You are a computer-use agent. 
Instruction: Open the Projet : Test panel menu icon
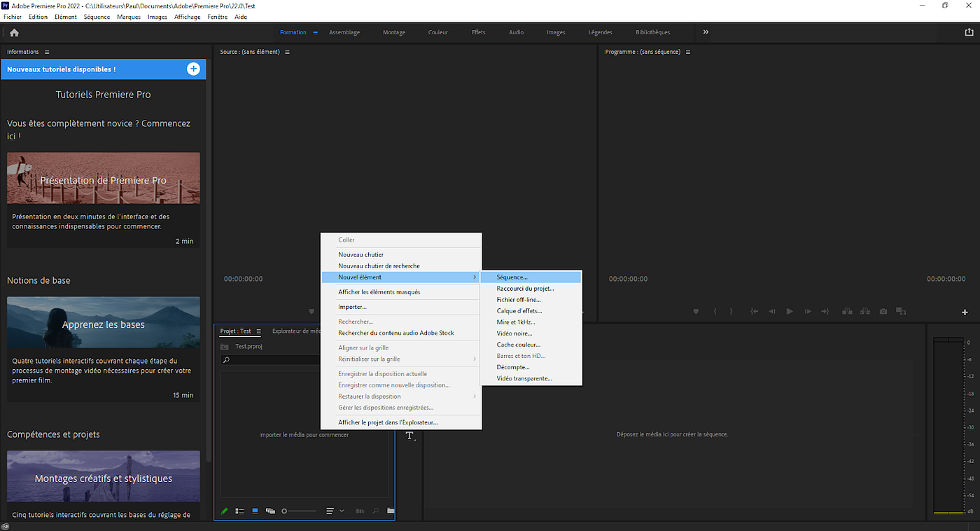[x=258, y=331]
